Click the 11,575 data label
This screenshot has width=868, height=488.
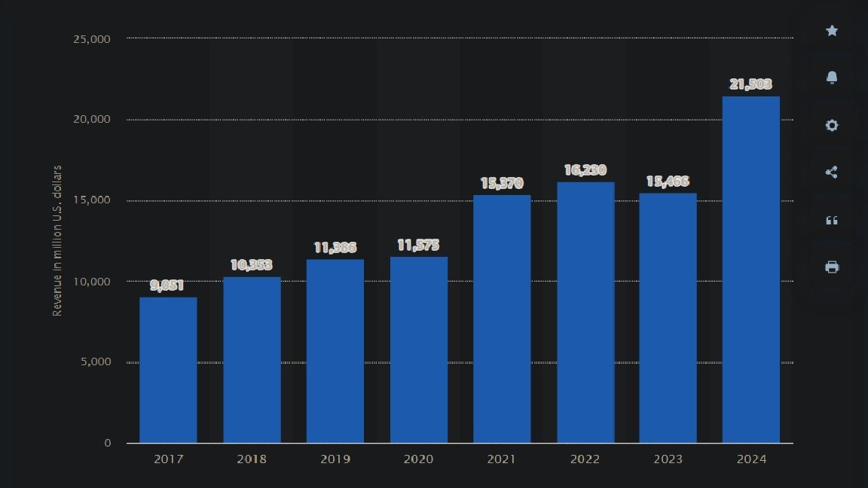click(x=418, y=245)
